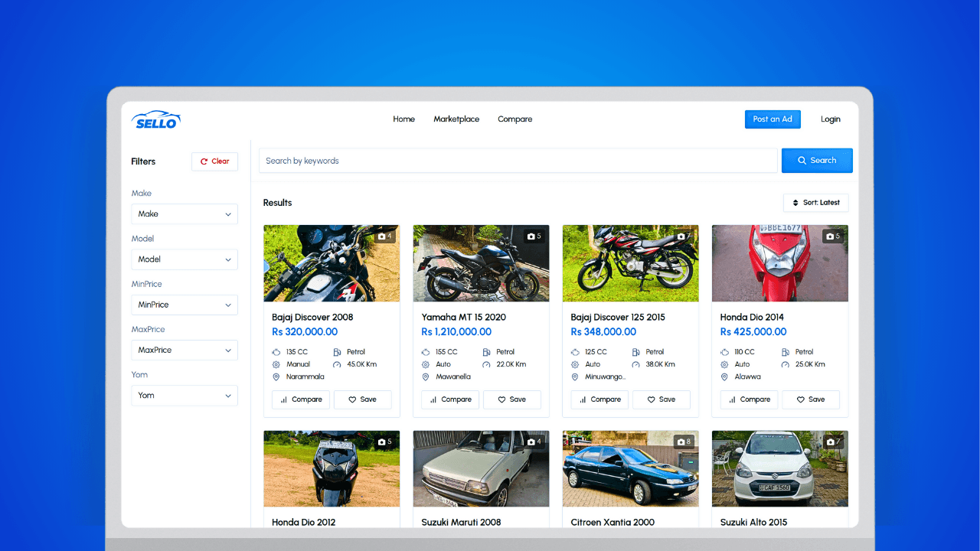Screen dimensions: 980x551
Task: Click fuel pump icon on Bajaj Discover 2008
Action: (x=337, y=352)
